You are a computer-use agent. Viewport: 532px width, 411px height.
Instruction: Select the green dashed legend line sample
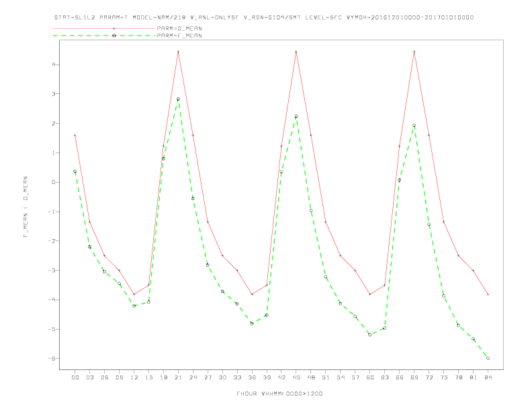pyautogui.click(x=104, y=36)
